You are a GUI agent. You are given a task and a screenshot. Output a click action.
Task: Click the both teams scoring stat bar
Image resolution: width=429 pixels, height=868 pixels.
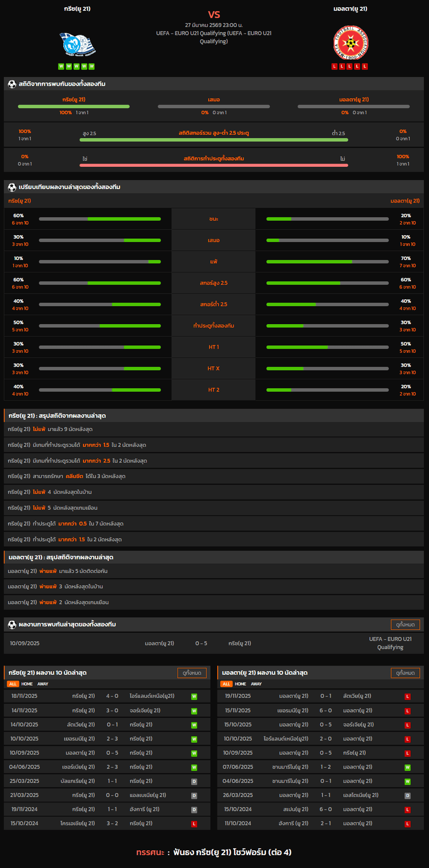click(x=213, y=165)
